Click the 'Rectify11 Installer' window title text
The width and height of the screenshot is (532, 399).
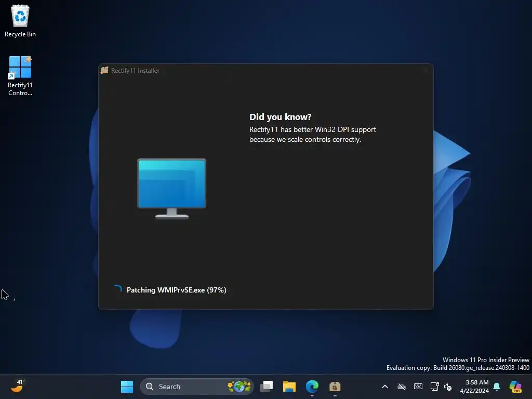pos(135,71)
